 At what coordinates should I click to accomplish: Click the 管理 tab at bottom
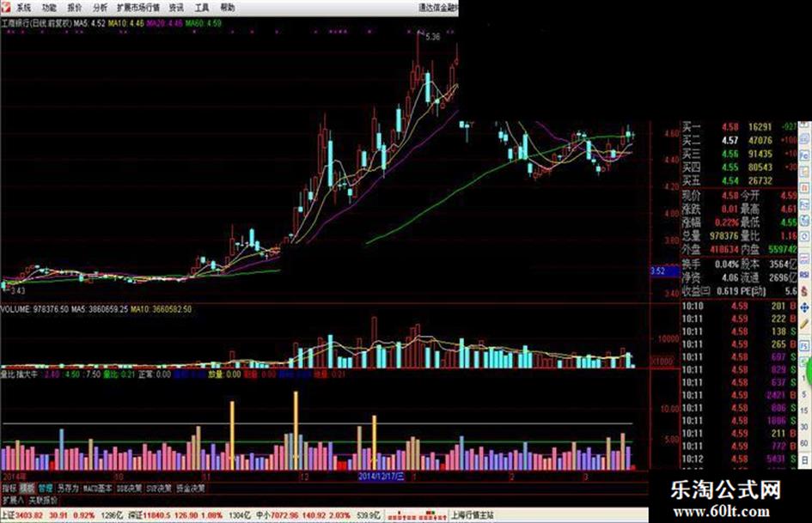pyautogui.click(x=45, y=488)
